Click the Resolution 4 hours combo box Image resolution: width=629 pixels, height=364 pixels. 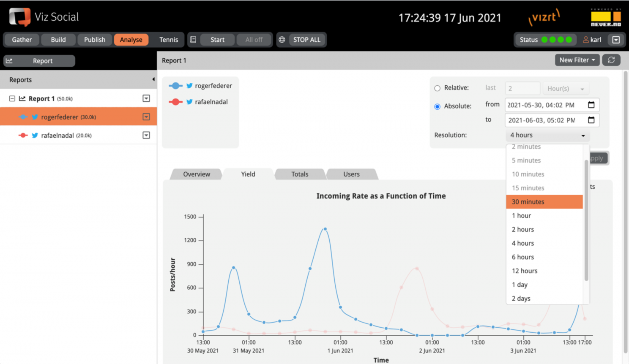547,135
